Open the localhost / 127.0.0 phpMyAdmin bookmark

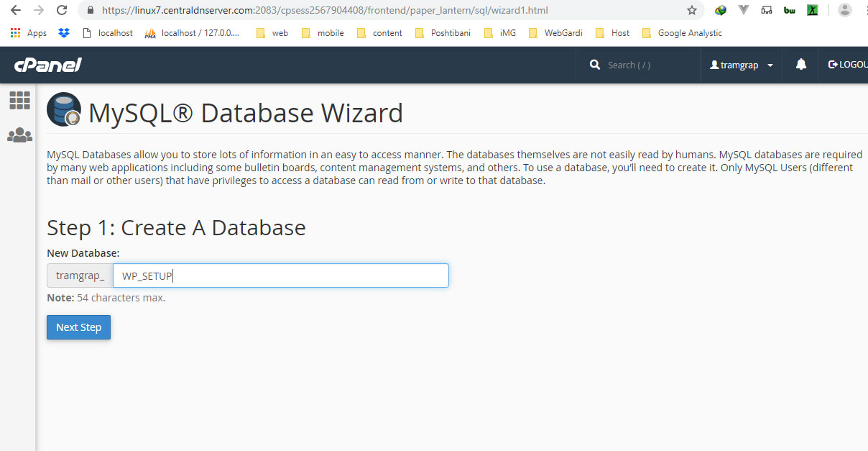[x=193, y=33]
